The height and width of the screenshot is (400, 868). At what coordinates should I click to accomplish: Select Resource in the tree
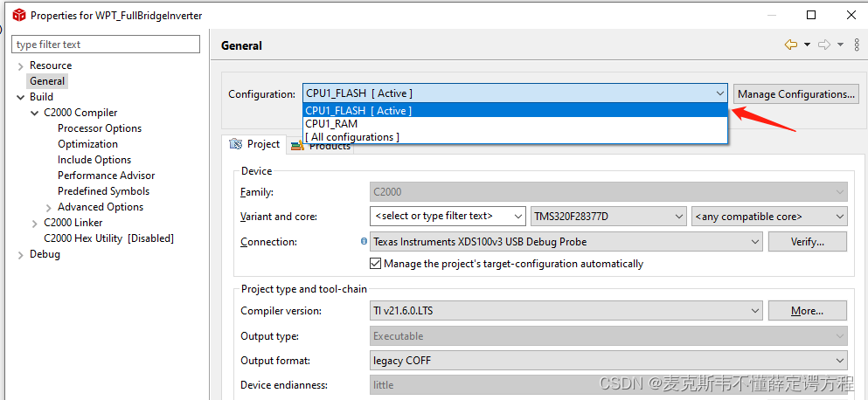tap(51, 66)
